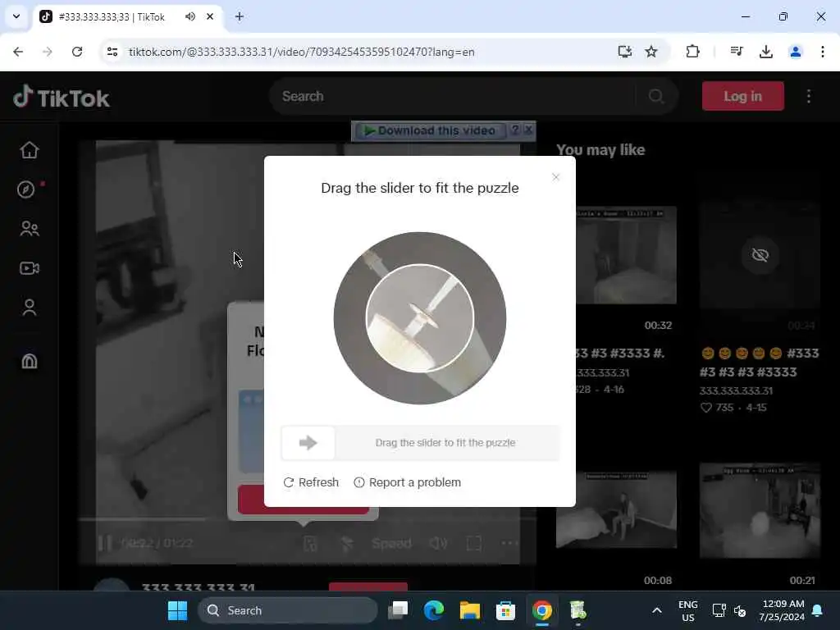Open the For You home icon

coord(30,150)
